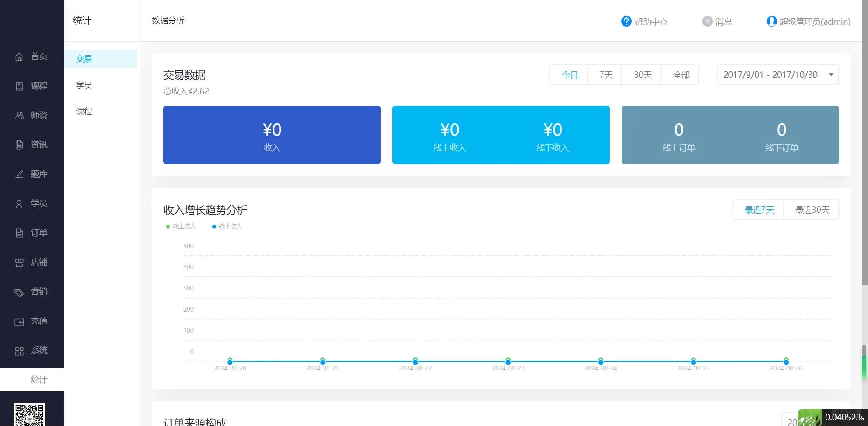Filter transaction data by 今日

click(x=569, y=75)
